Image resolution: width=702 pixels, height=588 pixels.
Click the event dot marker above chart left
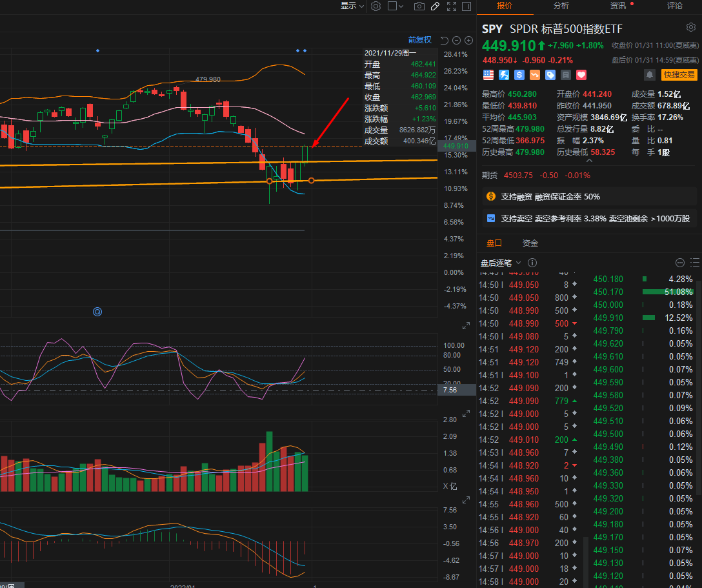pyautogui.click(x=97, y=50)
